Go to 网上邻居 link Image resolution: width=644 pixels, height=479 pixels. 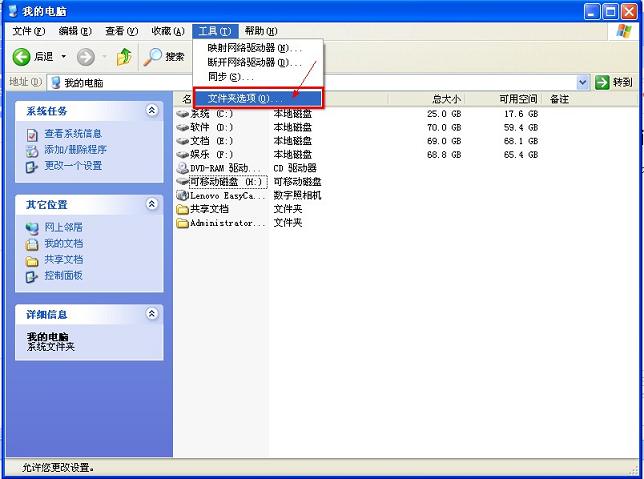[x=63, y=227]
